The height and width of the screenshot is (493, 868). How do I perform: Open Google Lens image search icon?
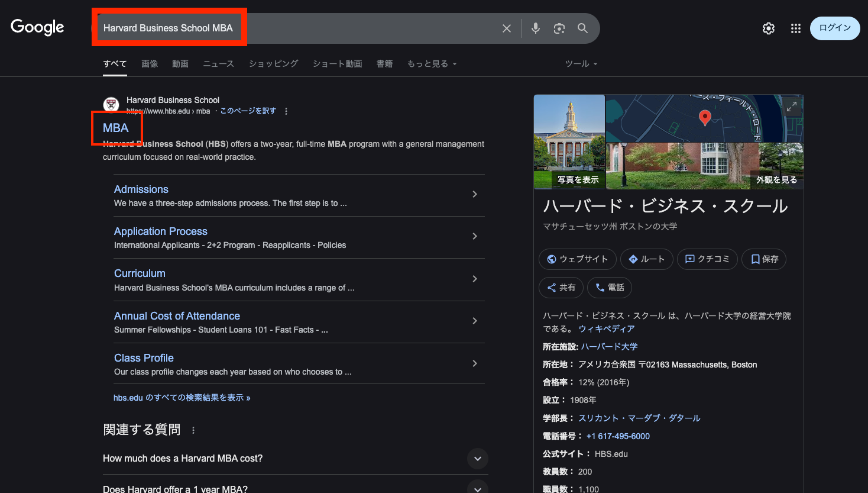559,28
